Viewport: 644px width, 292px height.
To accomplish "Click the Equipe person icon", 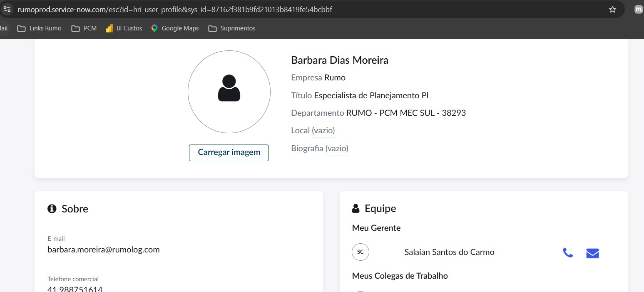I will point(356,208).
